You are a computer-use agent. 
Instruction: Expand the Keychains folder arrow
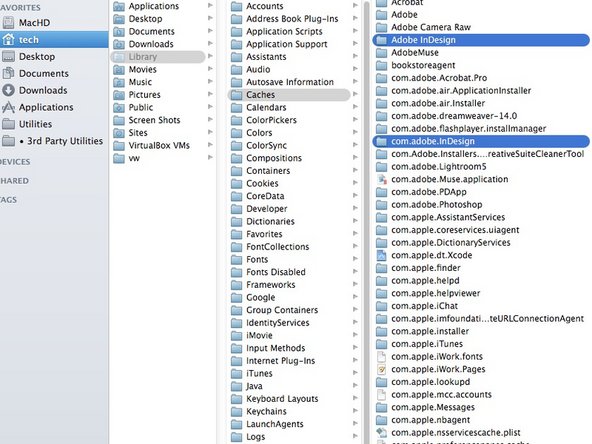coord(355,411)
